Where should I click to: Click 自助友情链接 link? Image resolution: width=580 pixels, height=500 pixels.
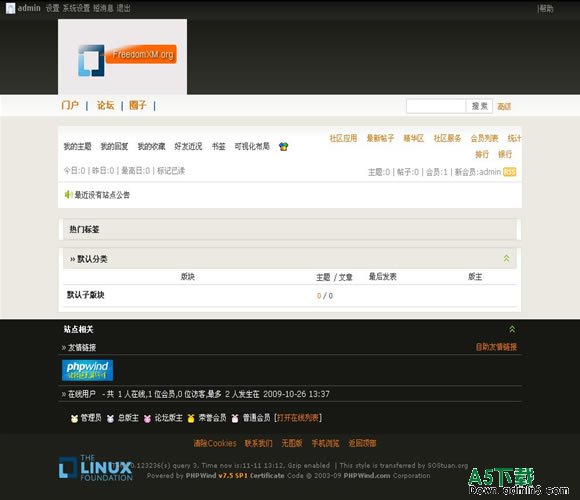(496, 347)
